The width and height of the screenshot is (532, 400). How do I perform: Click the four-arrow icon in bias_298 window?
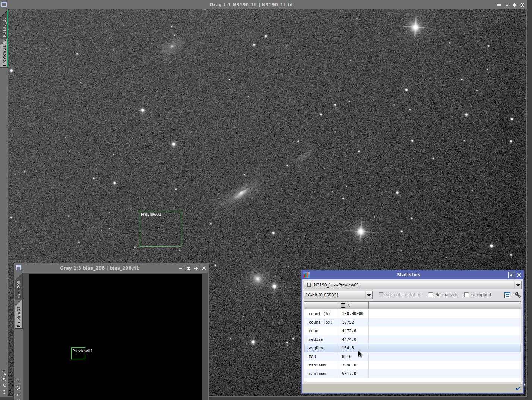pos(19,388)
